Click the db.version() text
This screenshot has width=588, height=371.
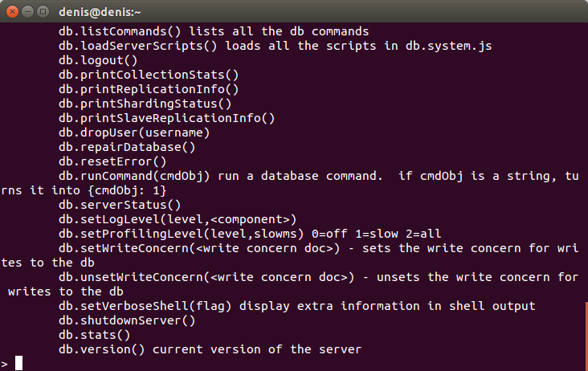[x=101, y=349]
